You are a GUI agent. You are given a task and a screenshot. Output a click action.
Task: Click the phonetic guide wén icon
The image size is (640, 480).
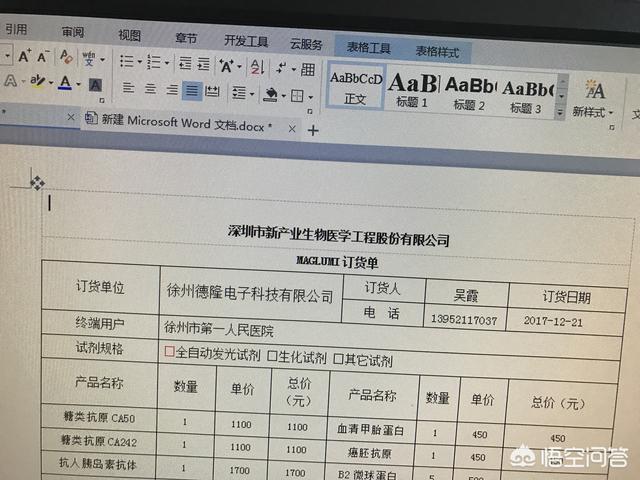point(89,58)
